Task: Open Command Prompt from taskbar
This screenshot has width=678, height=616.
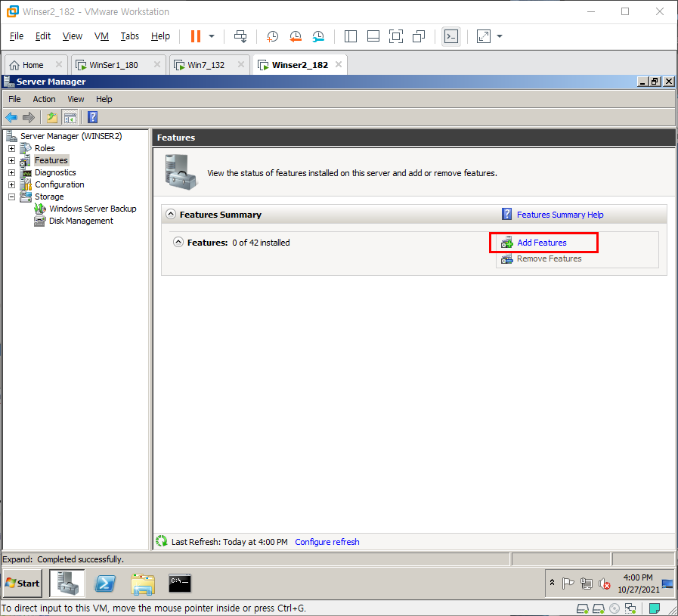Action: [180, 583]
